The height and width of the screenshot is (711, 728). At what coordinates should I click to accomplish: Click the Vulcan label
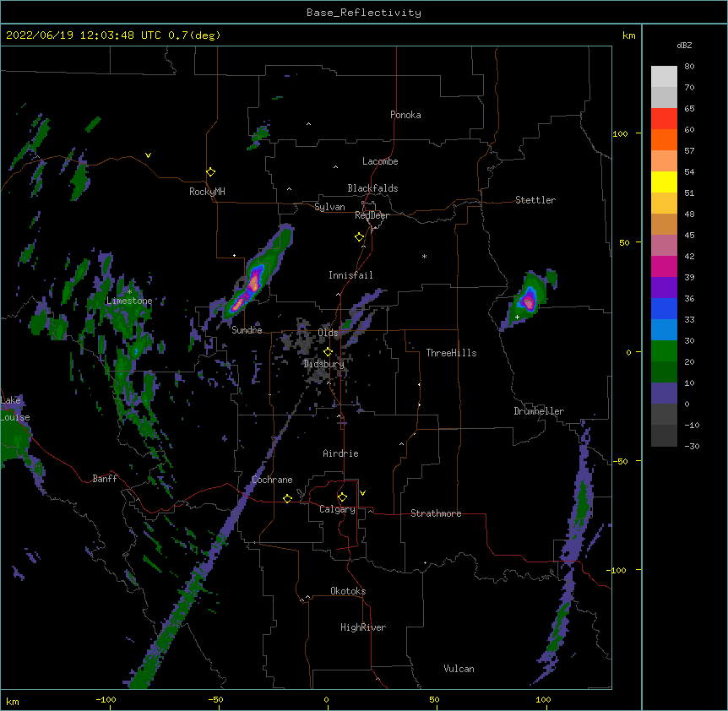(459, 669)
